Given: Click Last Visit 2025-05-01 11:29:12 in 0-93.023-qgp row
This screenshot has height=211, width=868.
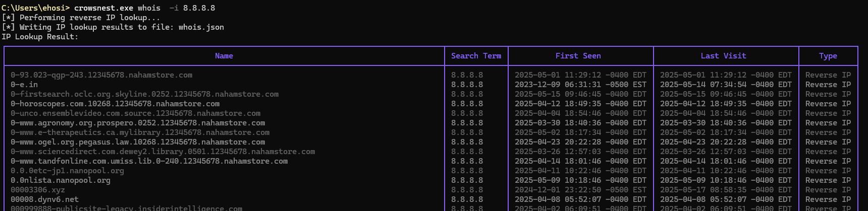Looking at the screenshot, I should (x=726, y=75).
